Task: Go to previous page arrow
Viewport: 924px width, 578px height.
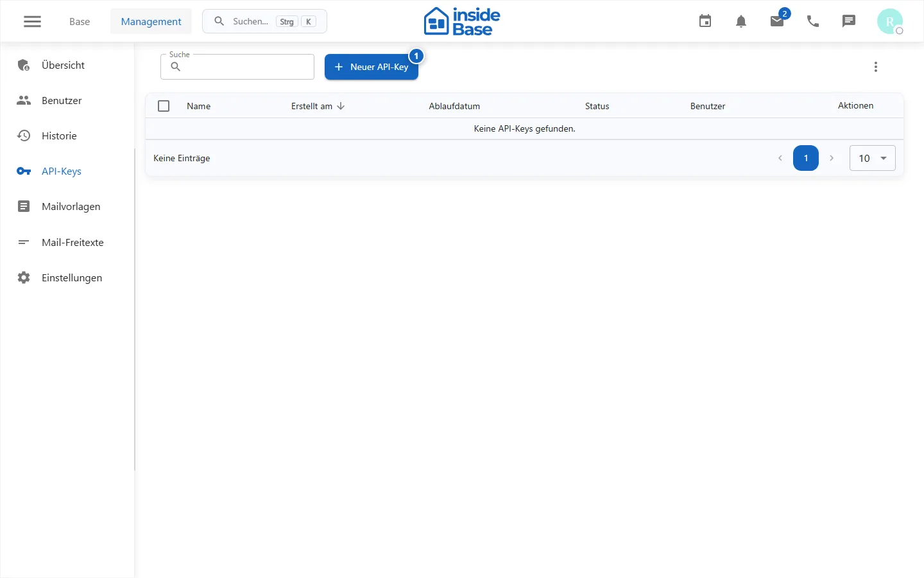Action: point(780,158)
